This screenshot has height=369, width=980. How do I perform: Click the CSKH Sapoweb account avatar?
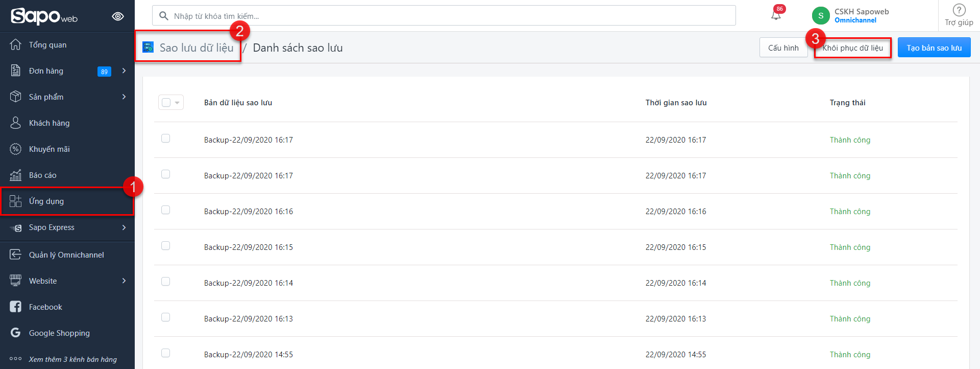821,16
